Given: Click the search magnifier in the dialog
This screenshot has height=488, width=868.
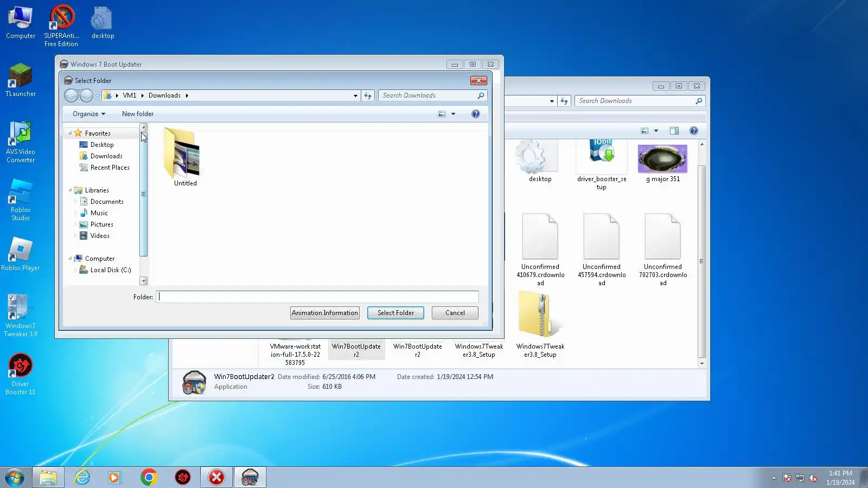Looking at the screenshot, I should click(x=481, y=95).
